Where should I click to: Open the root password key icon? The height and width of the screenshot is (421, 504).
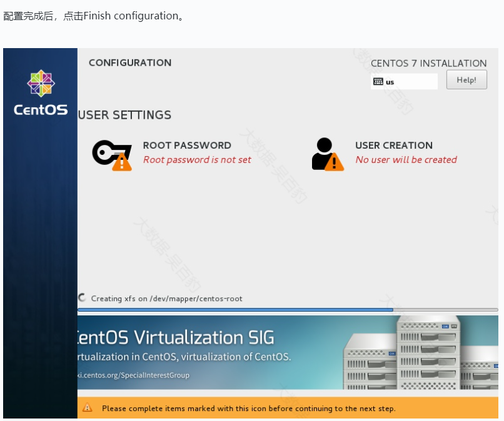coord(112,155)
